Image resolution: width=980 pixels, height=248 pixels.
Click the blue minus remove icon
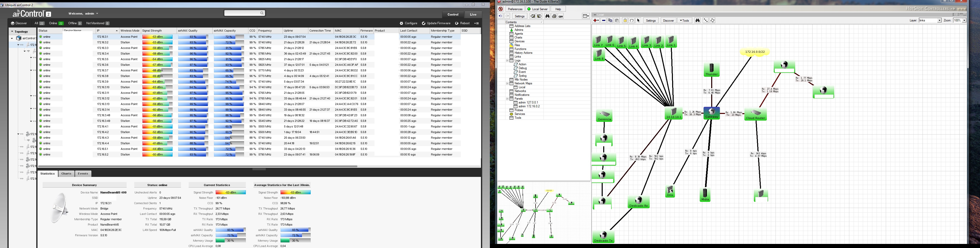(x=604, y=20)
